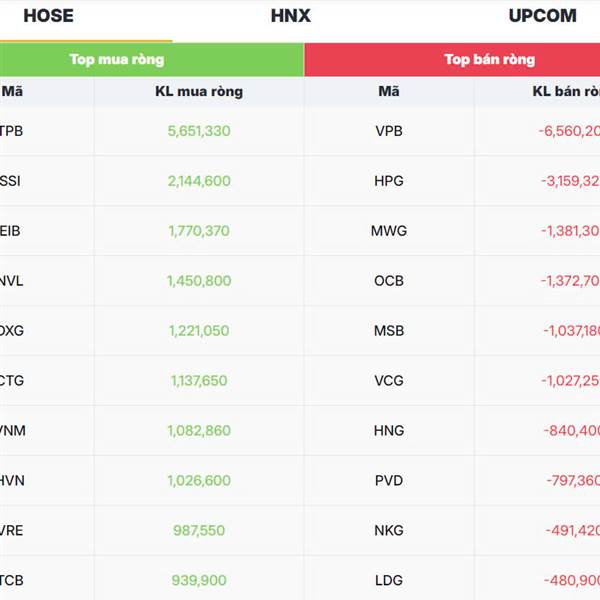This screenshot has width=600, height=600.
Task: Open the VRE ticker
Action: click(11, 531)
